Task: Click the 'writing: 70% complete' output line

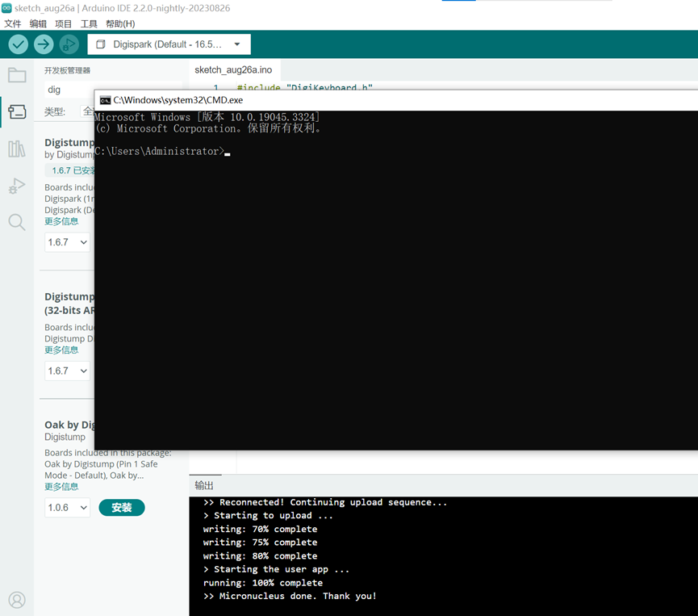Action: 260,529
